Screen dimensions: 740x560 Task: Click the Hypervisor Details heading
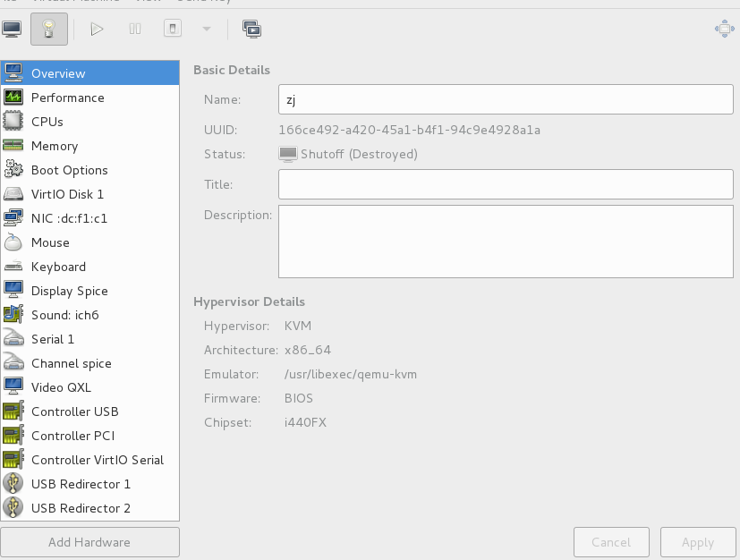[x=249, y=301]
